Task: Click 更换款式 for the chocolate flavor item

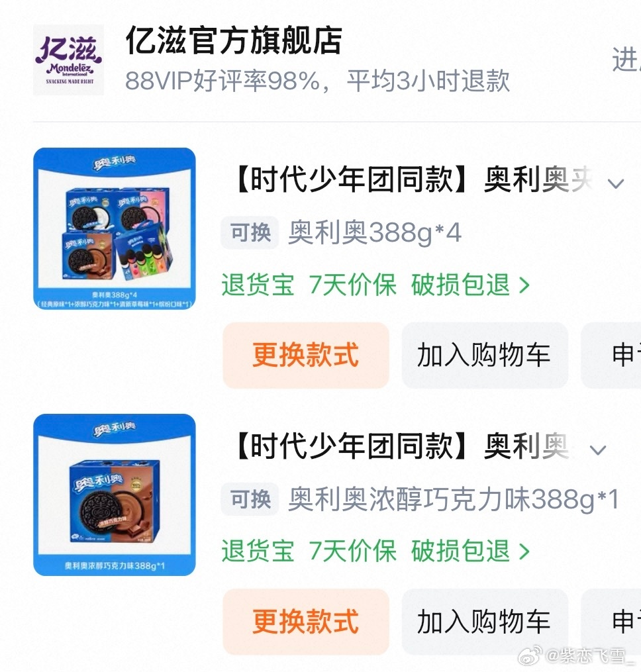Action: (x=306, y=622)
